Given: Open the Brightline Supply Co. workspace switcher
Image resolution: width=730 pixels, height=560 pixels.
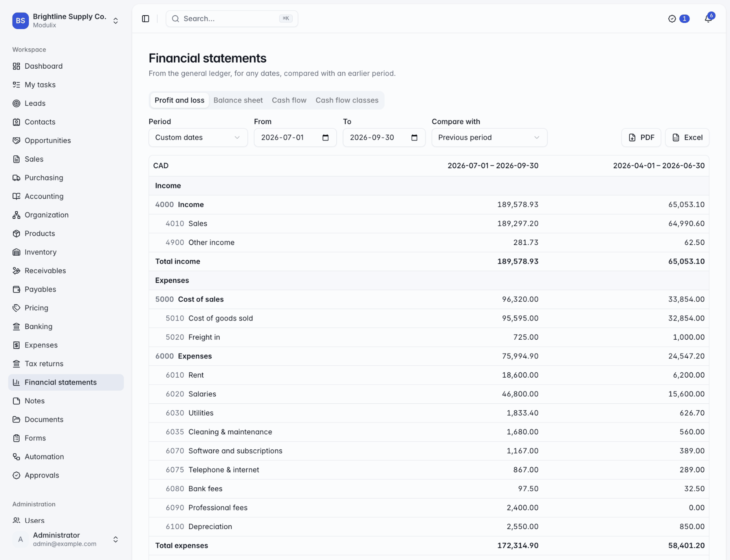Looking at the screenshot, I should (66, 21).
